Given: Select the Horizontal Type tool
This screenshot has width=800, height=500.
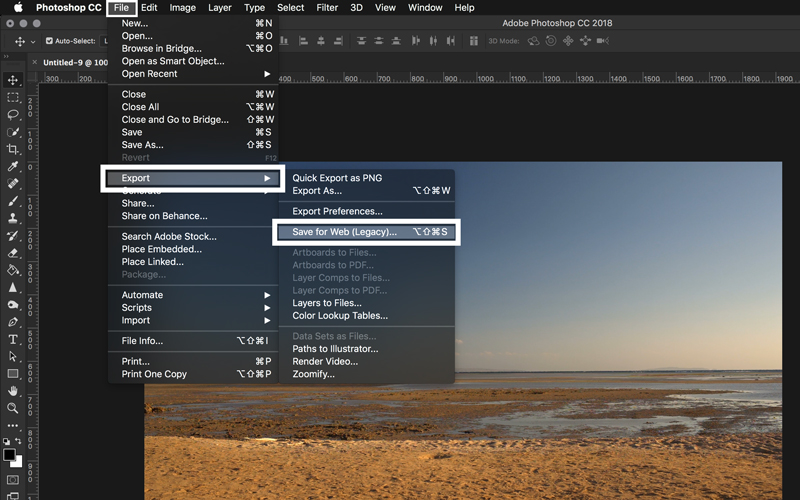Looking at the screenshot, I should point(13,340).
